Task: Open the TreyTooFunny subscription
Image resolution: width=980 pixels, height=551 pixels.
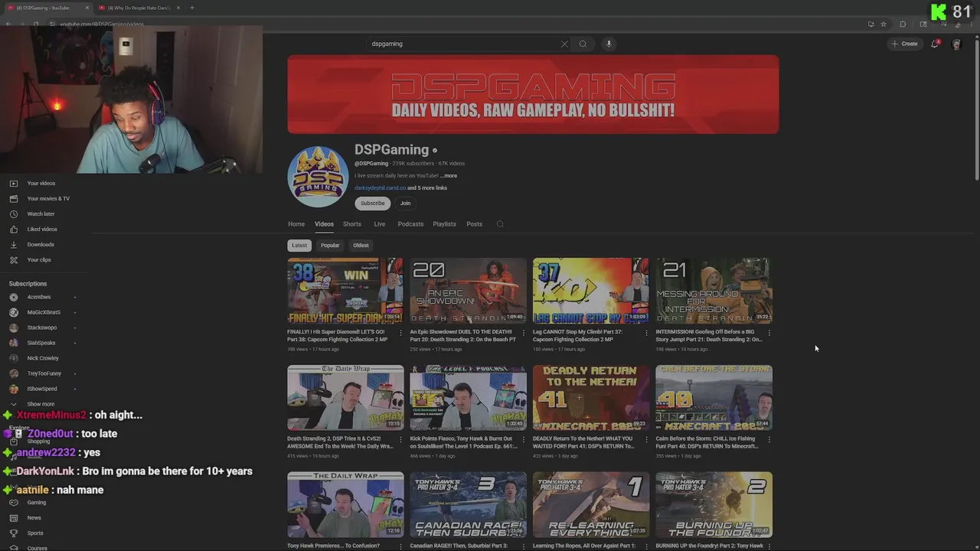Action: coord(43,373)
